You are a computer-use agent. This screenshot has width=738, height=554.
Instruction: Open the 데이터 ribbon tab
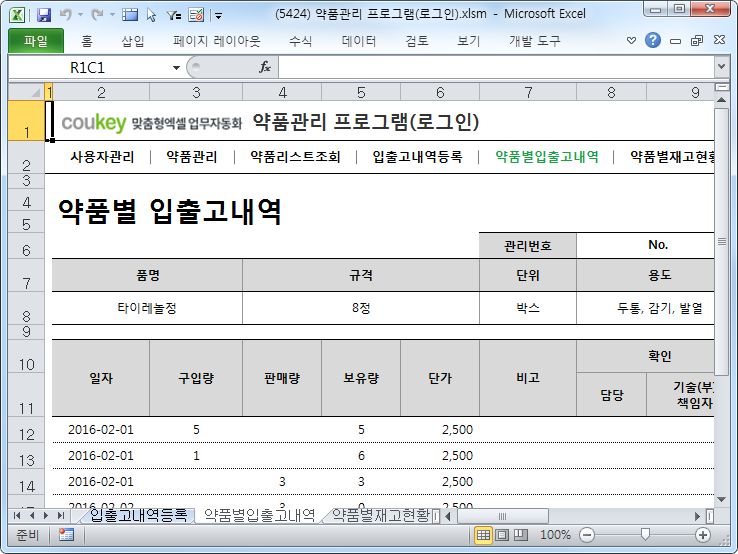coord(359,41)
